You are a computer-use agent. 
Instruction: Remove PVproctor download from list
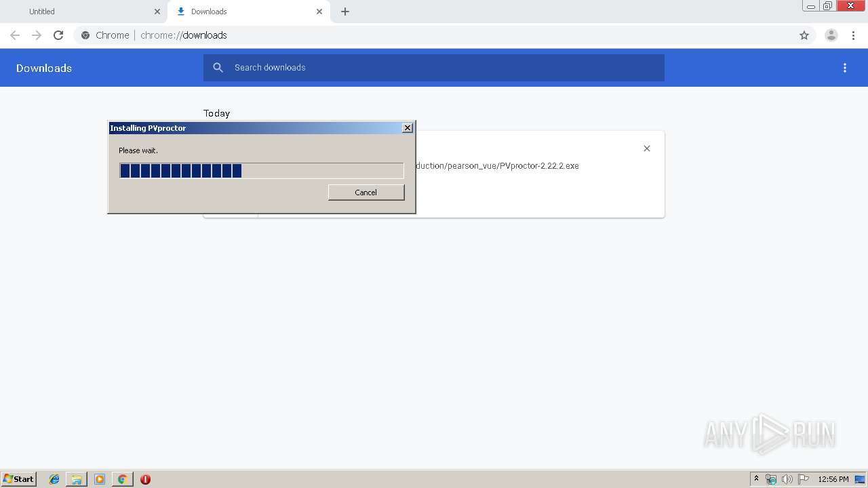point(647,148)
